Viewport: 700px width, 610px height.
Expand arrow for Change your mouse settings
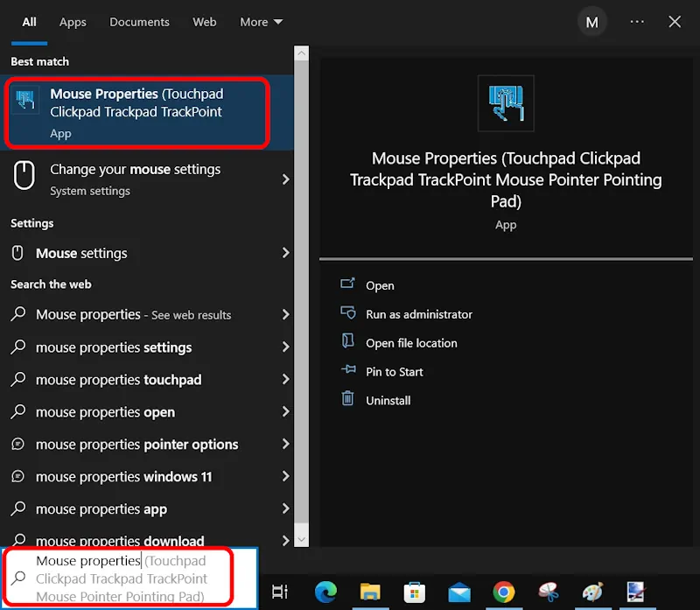click(x=286, y=179)
